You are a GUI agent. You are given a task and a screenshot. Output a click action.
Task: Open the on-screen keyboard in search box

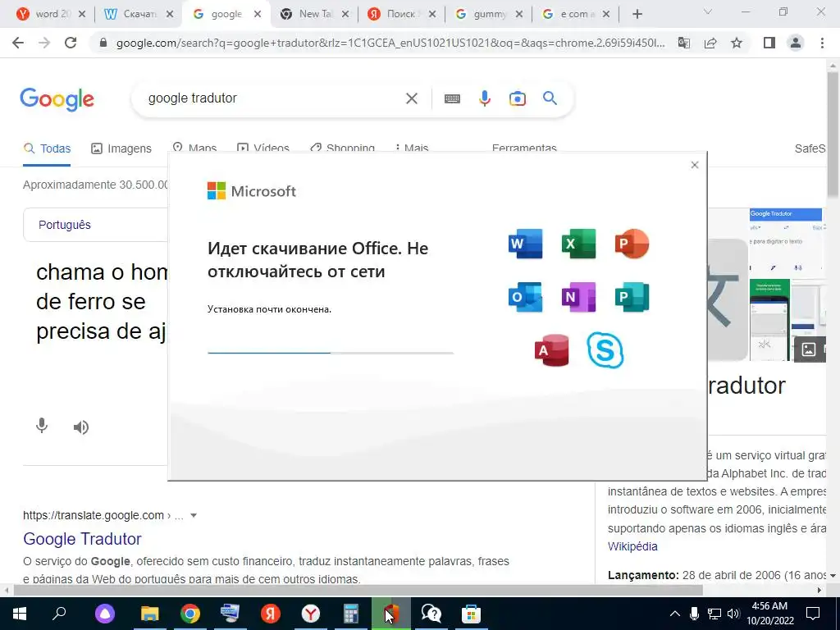tap(452, 98)
